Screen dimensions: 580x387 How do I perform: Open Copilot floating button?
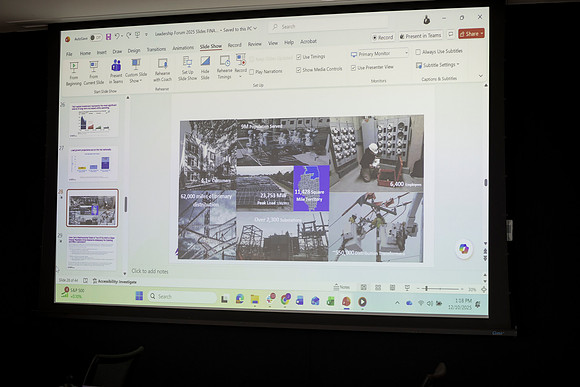463,249
